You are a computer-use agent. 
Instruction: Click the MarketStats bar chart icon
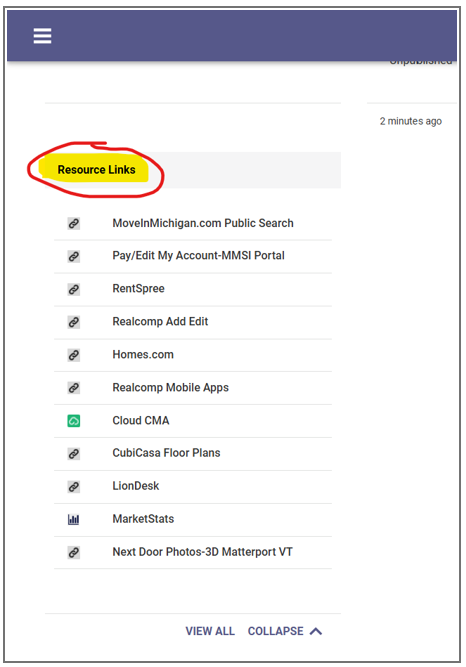click(74, 519)
